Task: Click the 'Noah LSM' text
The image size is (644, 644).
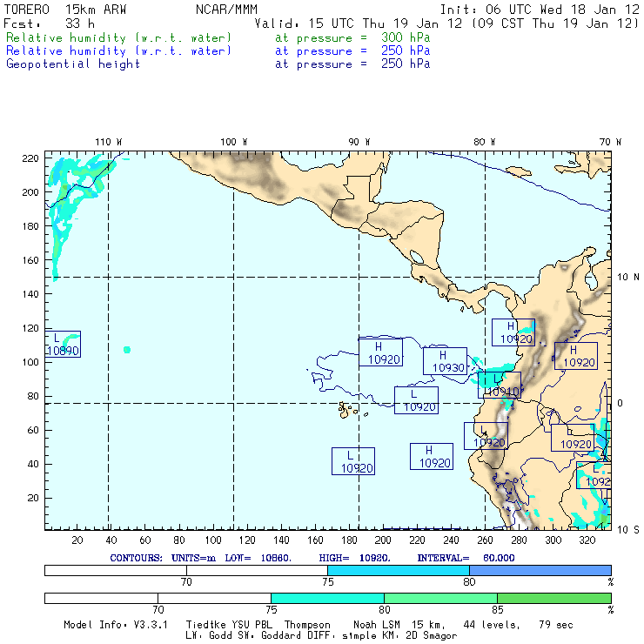Action: [x=377, y=625]
